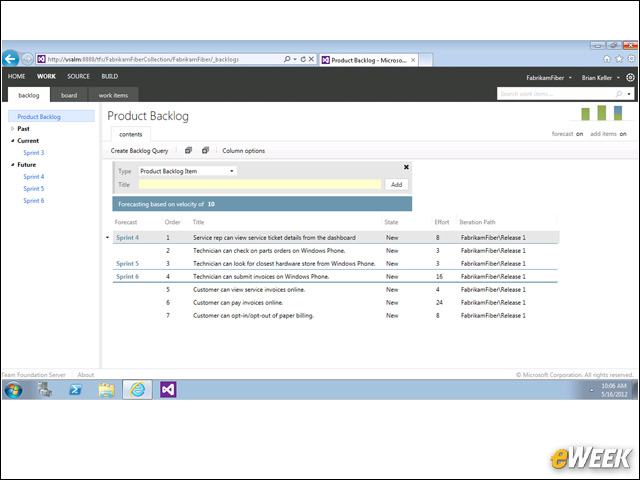This screenshot has height=480, width=640.
Task: Collapse the Current iterations node
Action: pos(12,140)
